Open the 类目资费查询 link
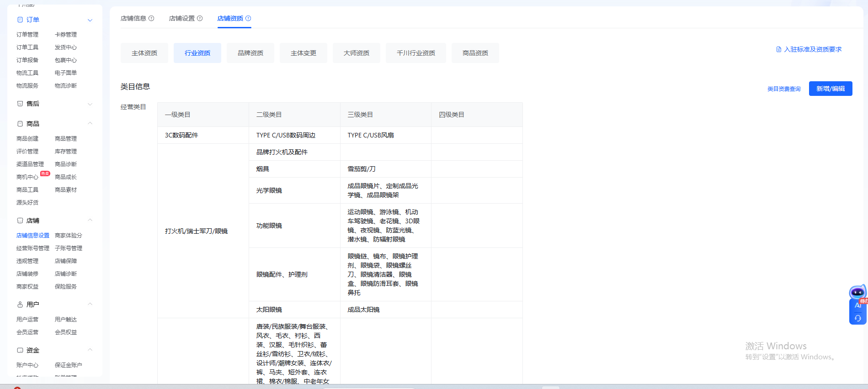 (783, 89)
